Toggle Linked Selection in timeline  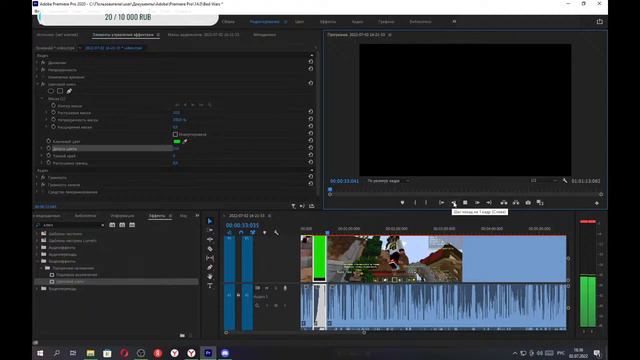[x=253, y=233]
